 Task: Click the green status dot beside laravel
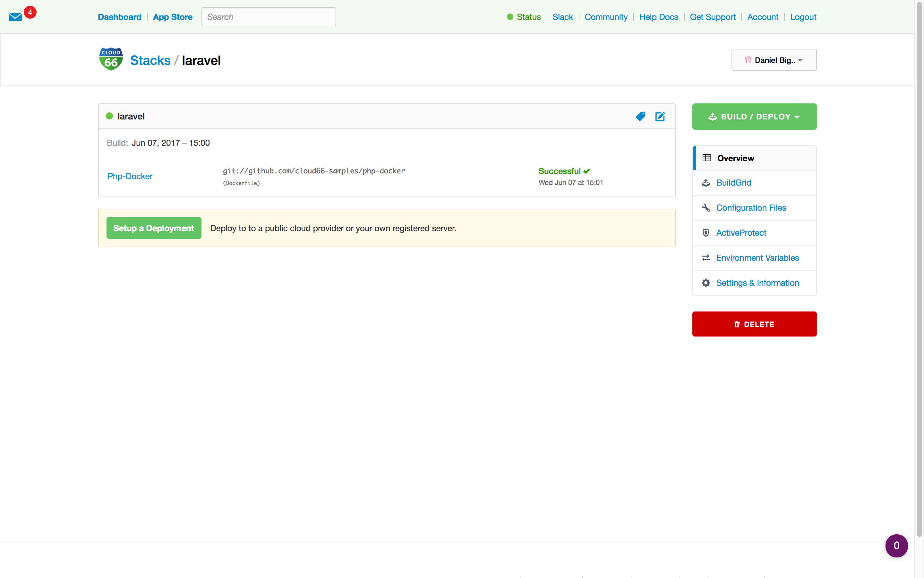click(x=109, y=116)
